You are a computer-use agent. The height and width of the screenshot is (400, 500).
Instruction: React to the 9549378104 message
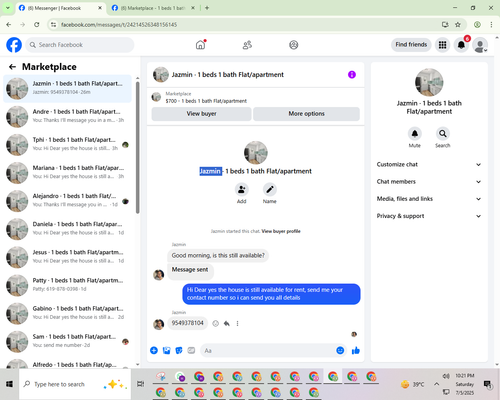[216, 323]
